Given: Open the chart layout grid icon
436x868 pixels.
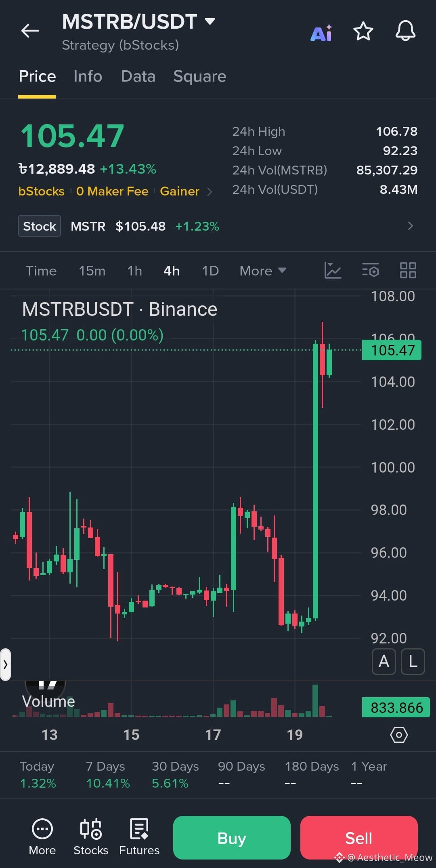Looking at the screenshot, I should tap(408, 270).
